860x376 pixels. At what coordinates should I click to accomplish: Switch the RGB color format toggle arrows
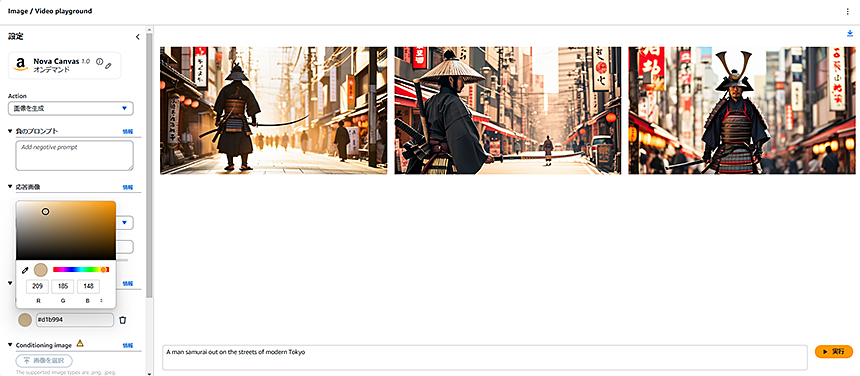coord(101,300)
